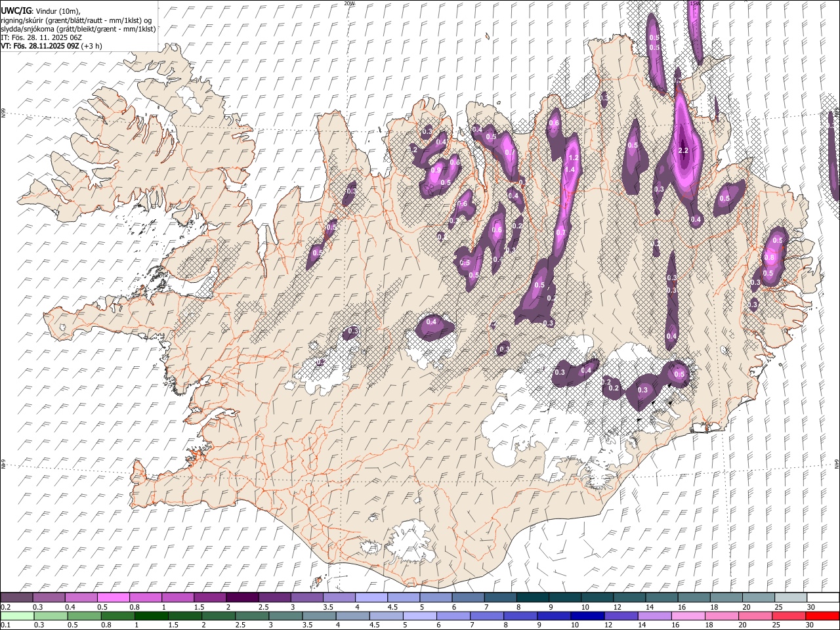Click the white top-row swatch after 30
The width and height of the screenshot is (840, 630).
823,597
